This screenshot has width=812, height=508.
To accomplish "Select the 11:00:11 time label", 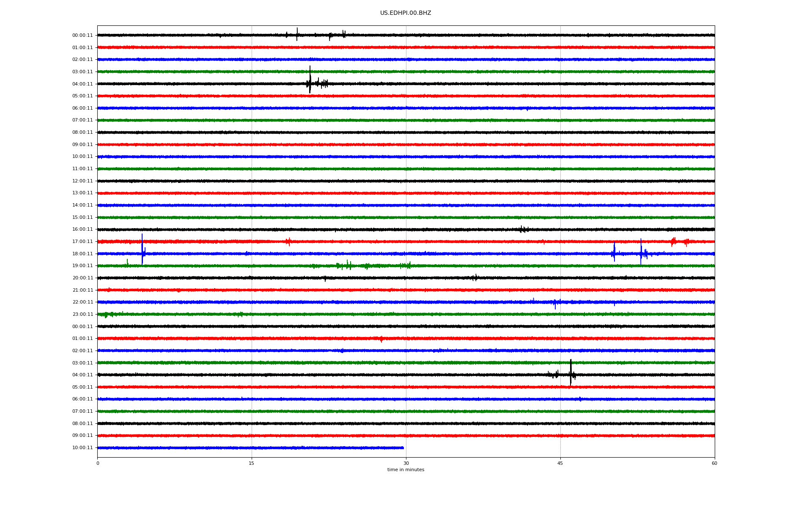I will [x=82, y=169].
